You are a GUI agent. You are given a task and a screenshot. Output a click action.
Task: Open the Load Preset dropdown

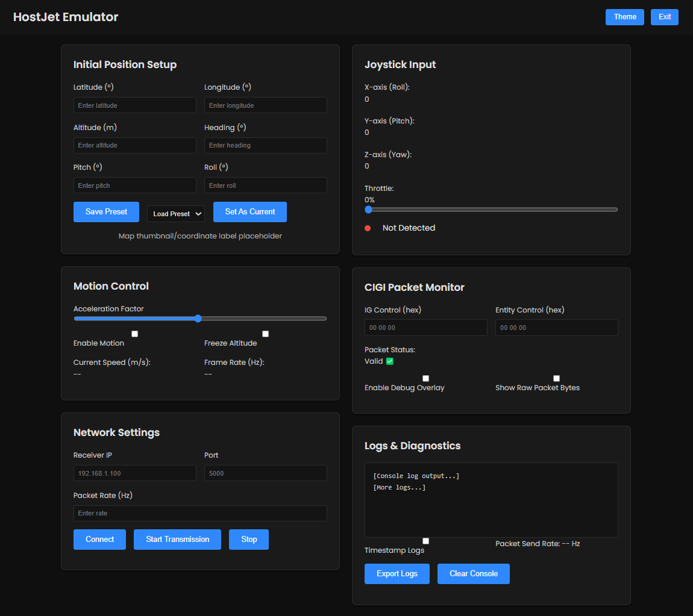pos(176,214)
